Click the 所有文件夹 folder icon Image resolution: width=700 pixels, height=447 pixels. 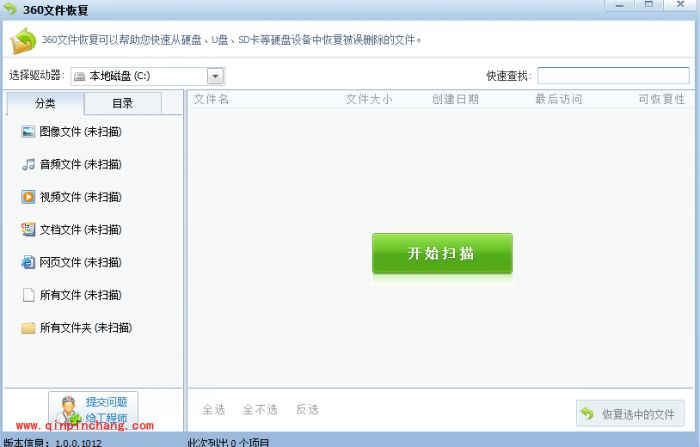pyautogui.click(x=28, y=328)
